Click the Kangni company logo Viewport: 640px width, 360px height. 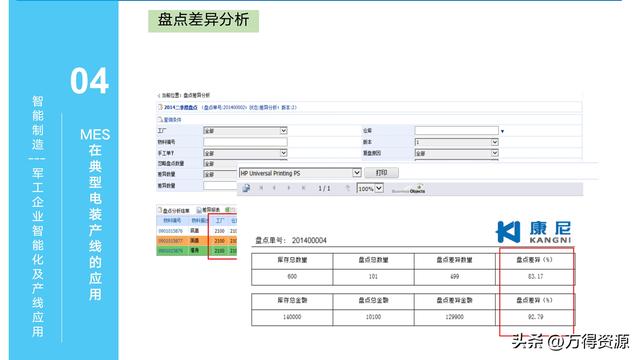[x=533, y=232]
